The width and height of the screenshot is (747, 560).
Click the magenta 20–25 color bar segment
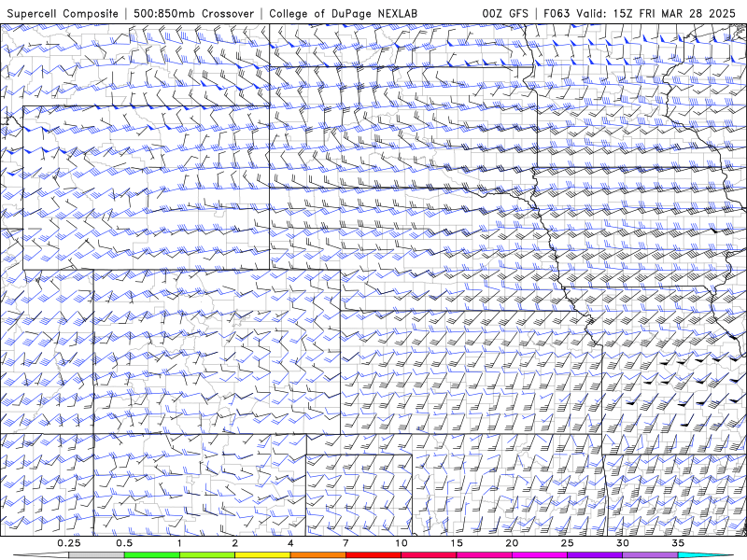coord(540,555)
